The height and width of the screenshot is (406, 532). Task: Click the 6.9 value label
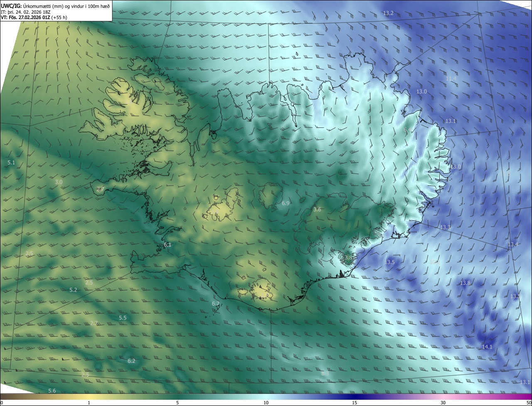[x=286, y=203]
